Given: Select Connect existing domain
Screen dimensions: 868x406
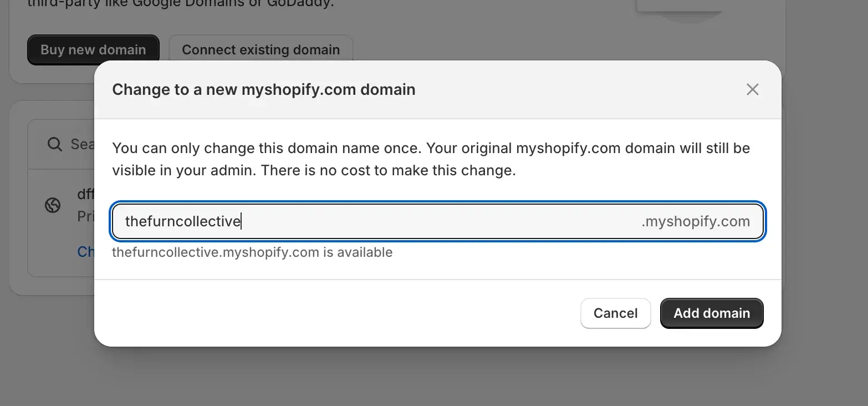Looking at the screenshot, I should (x=261, y=50).
